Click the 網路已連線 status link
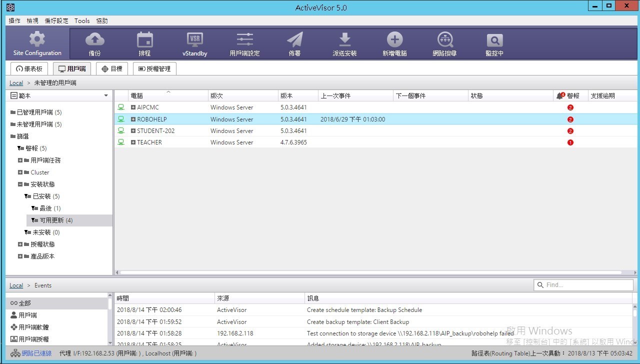 (x=36, y=353)
